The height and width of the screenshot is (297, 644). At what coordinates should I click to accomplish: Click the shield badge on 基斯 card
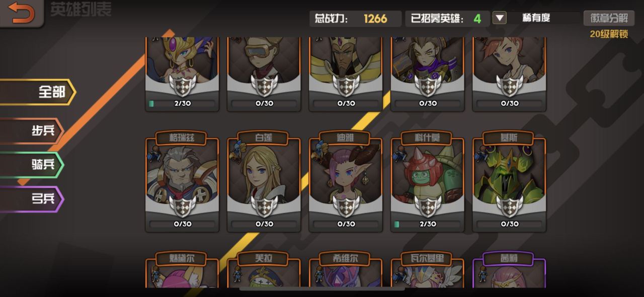point(509,206)
